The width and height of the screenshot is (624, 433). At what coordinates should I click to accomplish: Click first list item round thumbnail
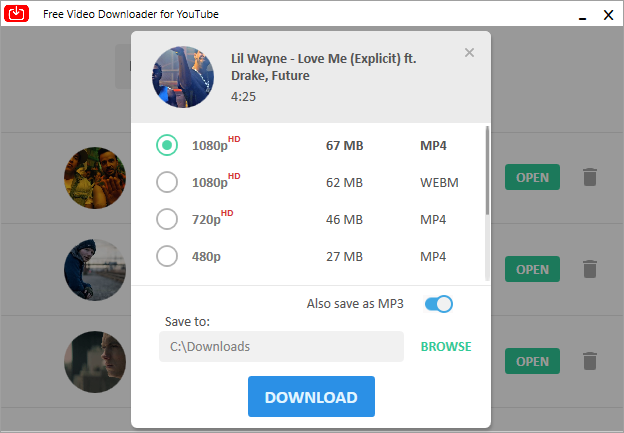pyautogui.click(x=95, y=178)
